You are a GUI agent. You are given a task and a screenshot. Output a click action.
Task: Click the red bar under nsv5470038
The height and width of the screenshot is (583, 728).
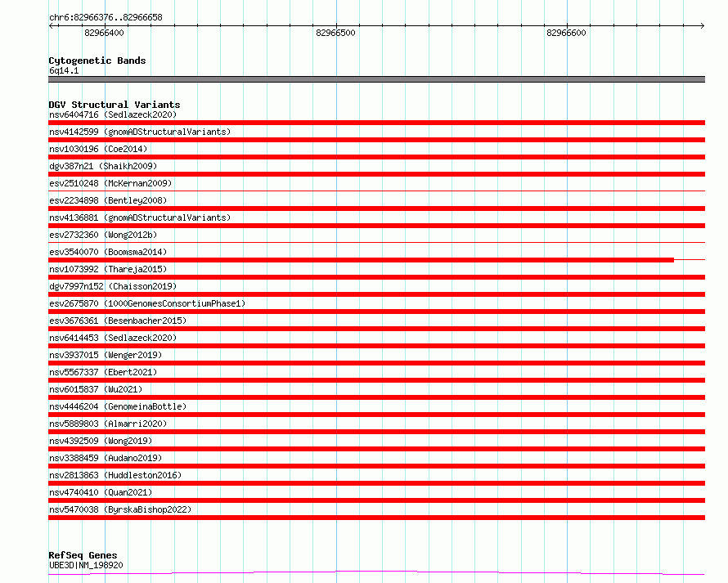click(376, 518)
